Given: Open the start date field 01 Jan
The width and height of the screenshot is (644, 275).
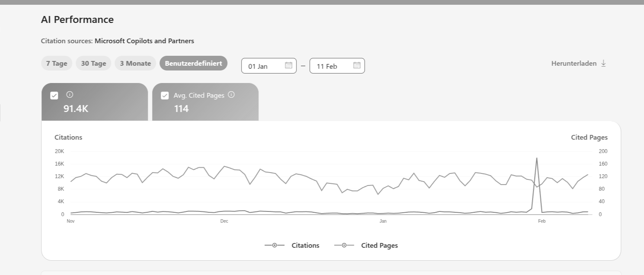Looking at the screenshot, I should pyautogui.click(x=269, y=66).
